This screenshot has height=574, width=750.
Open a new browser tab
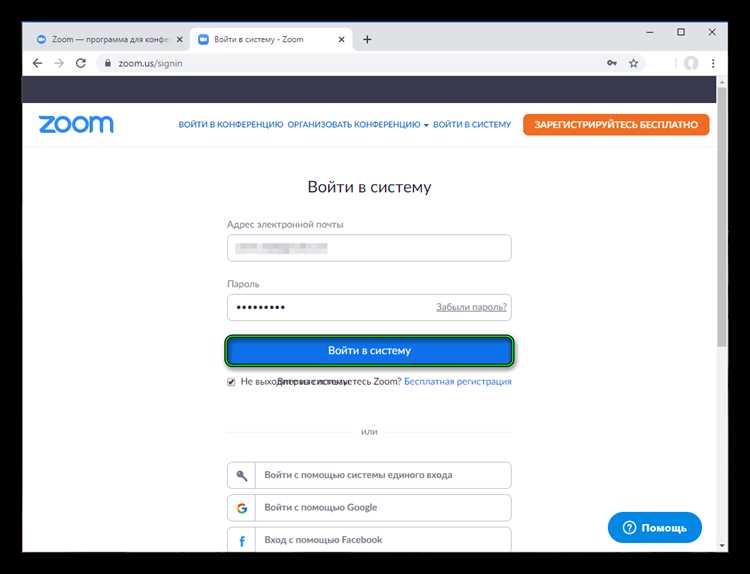pos(367,40)
